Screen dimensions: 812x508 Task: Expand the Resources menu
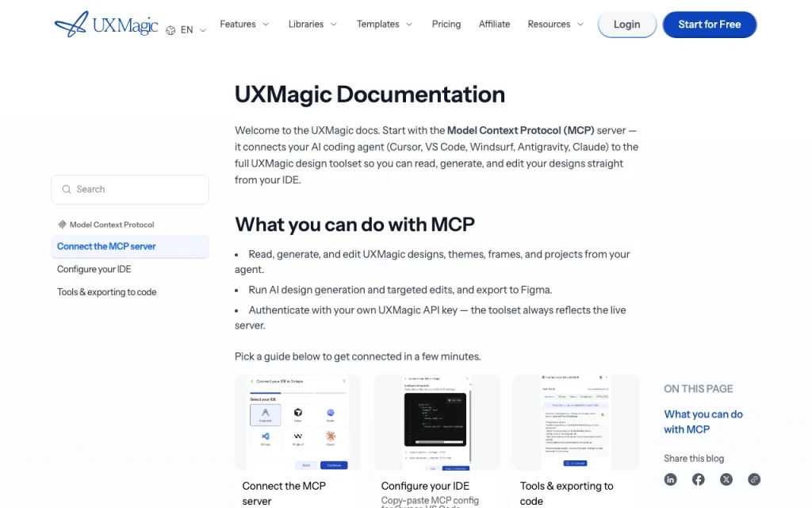[556, 25]
